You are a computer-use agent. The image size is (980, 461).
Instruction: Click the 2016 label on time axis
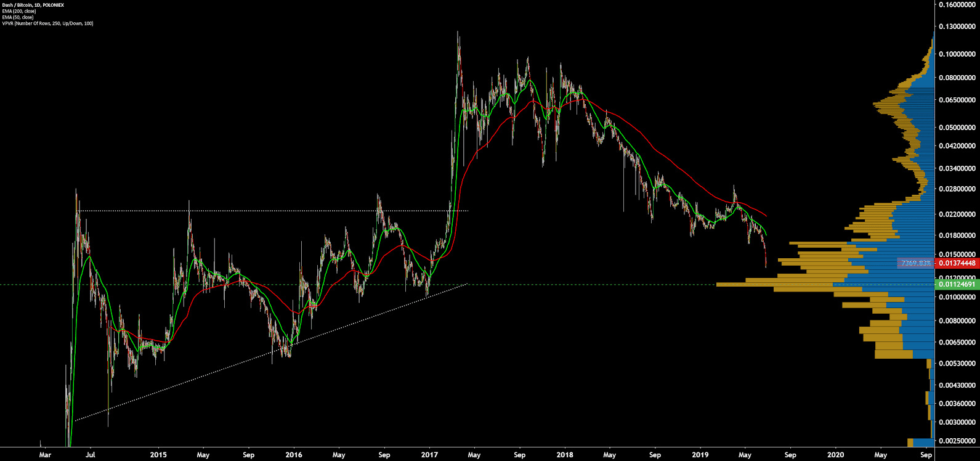pos(294,455)
